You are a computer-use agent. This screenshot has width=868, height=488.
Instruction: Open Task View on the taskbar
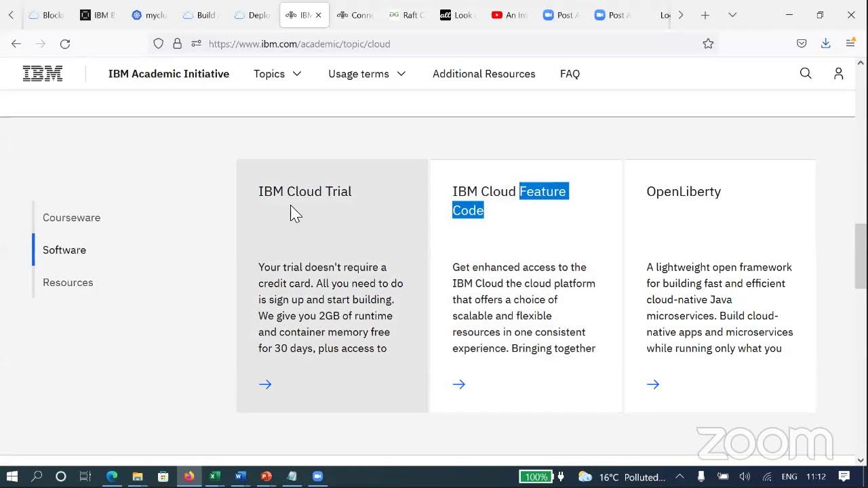85,476
